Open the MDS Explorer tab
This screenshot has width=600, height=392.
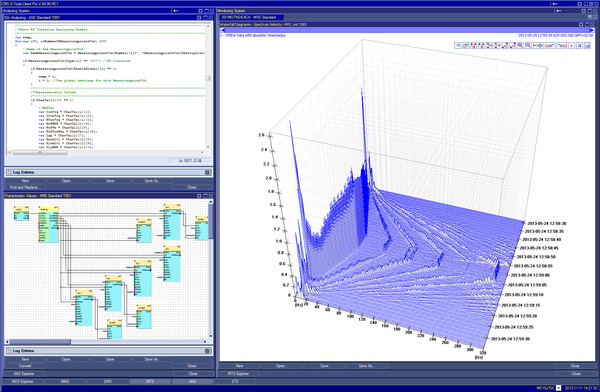(23, 381)
